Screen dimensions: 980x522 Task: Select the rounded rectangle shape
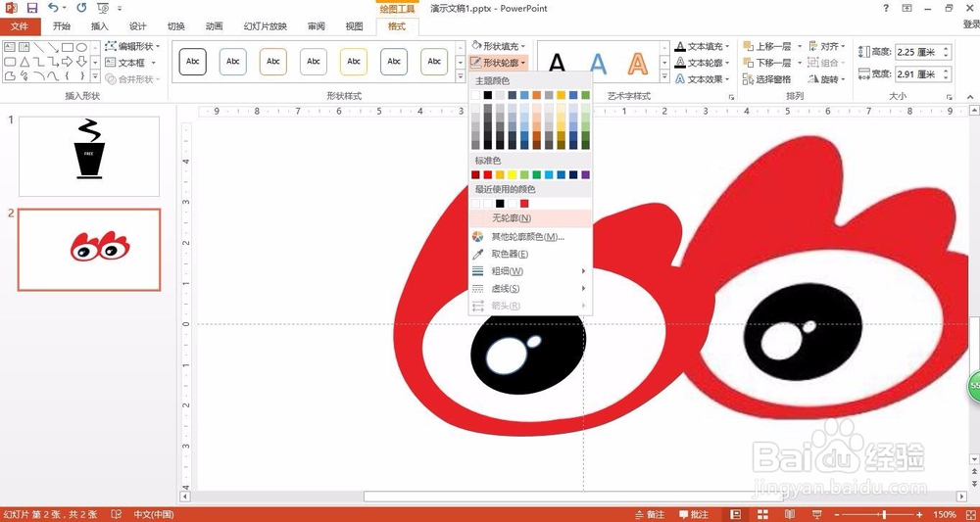pyautogui.click(x=10, y=62)
